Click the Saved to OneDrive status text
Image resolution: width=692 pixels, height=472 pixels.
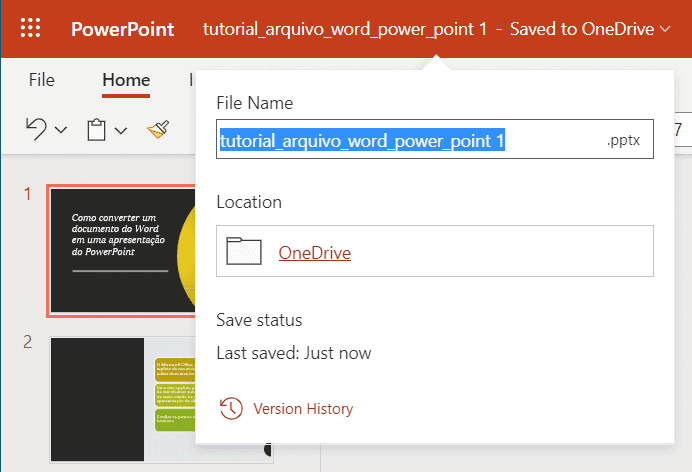582,29
